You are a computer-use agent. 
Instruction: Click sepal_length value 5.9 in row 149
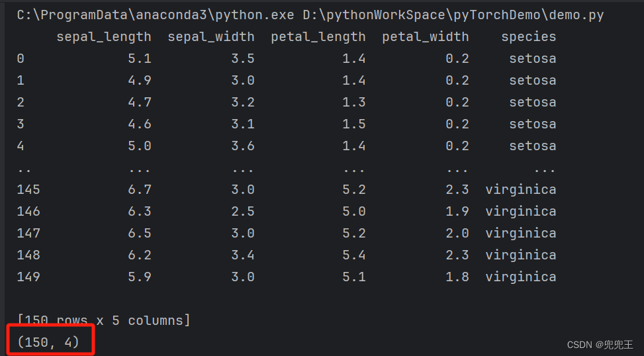click(140, 277)
